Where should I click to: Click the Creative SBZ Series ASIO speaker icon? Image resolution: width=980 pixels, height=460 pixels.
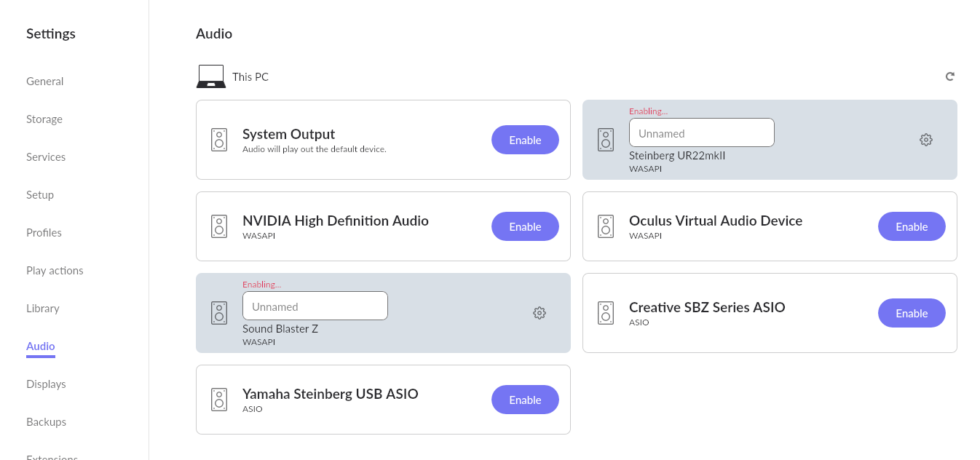click(606, 313)
